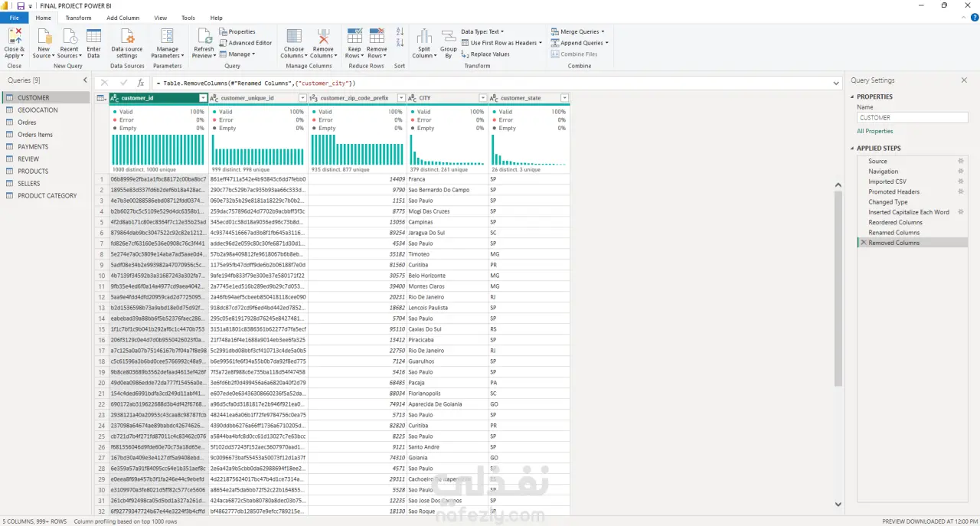Open settings gear for Imported CSV step
Screen dimensions: 980x526
(961, 181)
